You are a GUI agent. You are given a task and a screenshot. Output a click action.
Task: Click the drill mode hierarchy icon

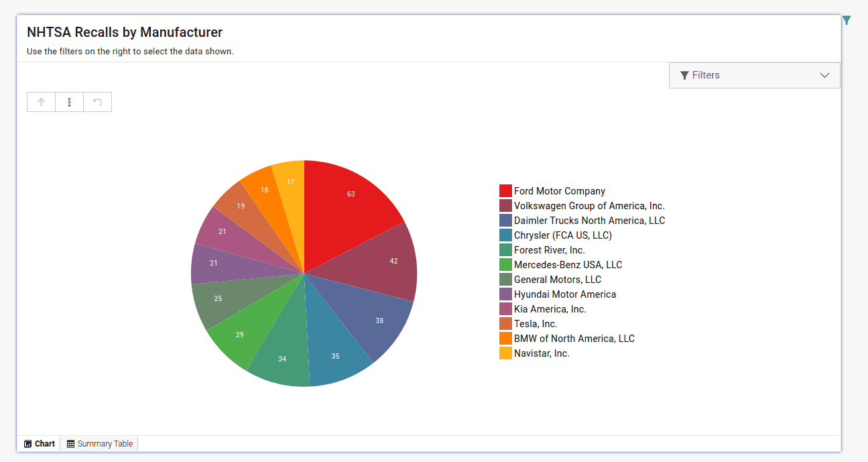69,102
